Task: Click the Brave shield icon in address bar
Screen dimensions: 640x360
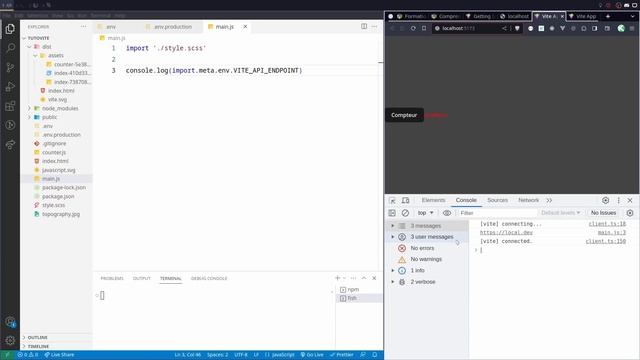Action: coord(517,28)
